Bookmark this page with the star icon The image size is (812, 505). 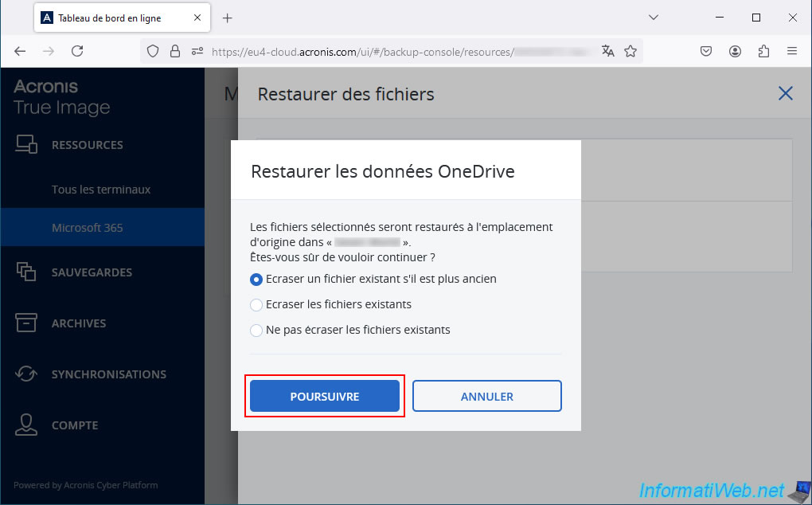(630, 51)
